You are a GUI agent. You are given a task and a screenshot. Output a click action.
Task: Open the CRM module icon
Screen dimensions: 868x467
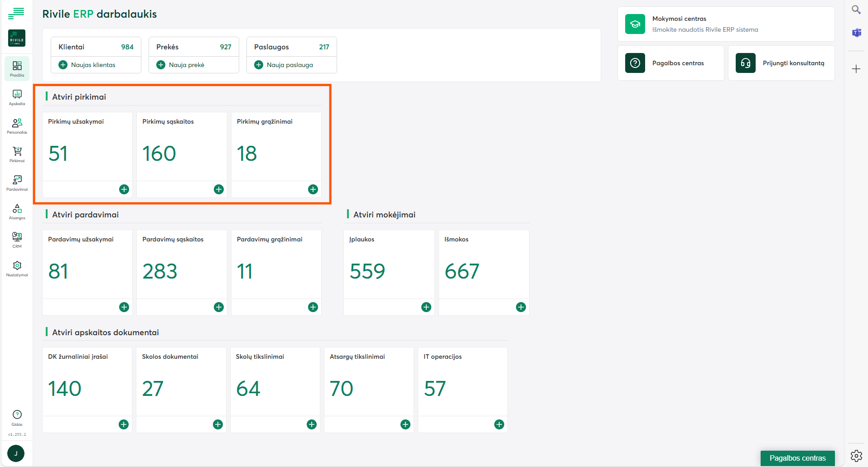(x=17, y=240)
